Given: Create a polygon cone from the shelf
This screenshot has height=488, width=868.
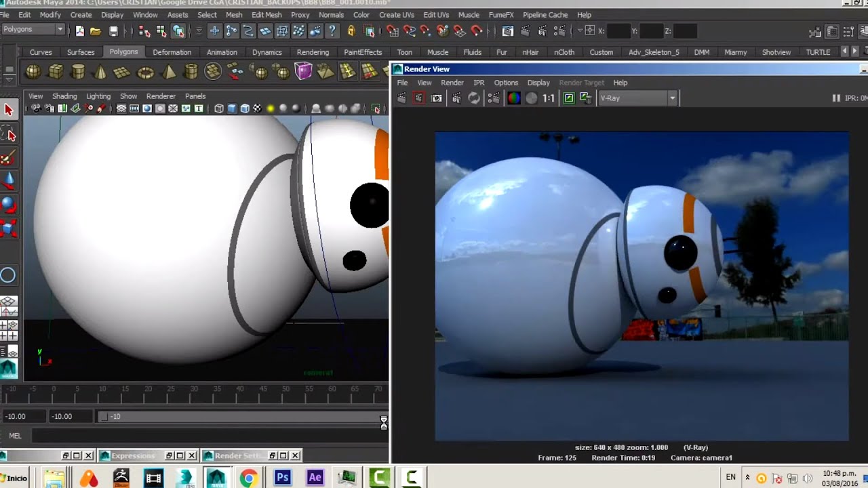Looking at the screenshot, I should [x=100, y=71].
